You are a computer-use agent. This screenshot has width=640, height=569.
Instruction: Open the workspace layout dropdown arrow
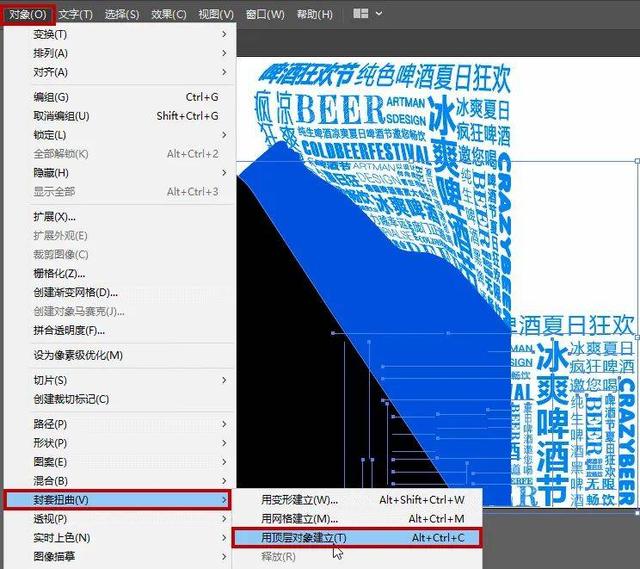(378, 14)
